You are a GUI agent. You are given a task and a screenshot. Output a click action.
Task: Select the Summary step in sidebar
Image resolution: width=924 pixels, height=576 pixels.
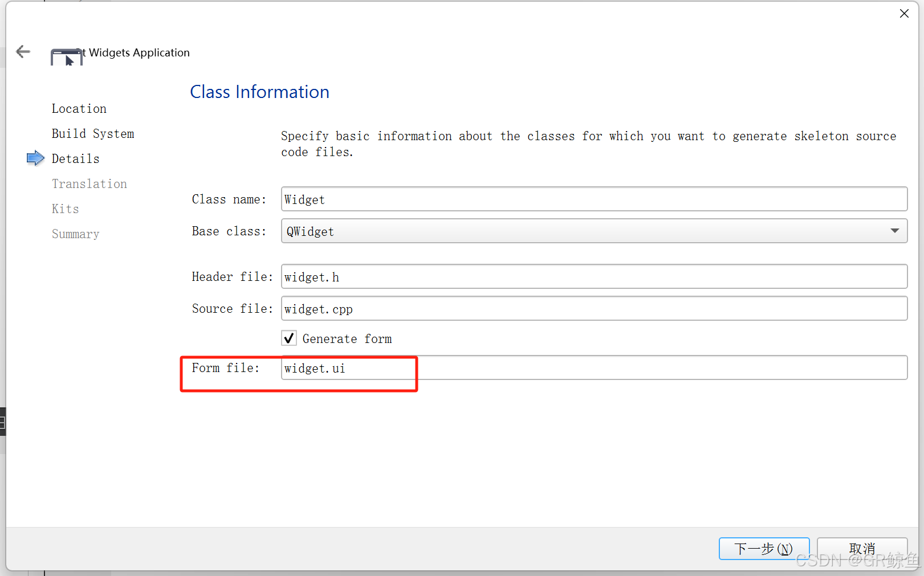click(76, 234)
